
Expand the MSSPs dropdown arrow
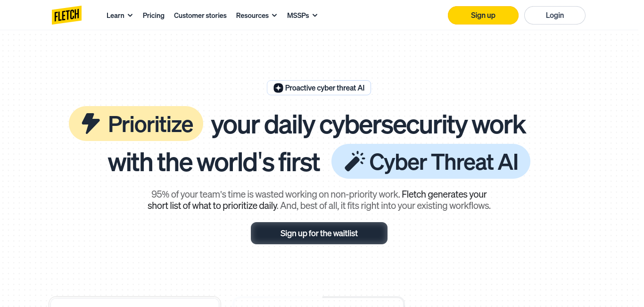315,16
